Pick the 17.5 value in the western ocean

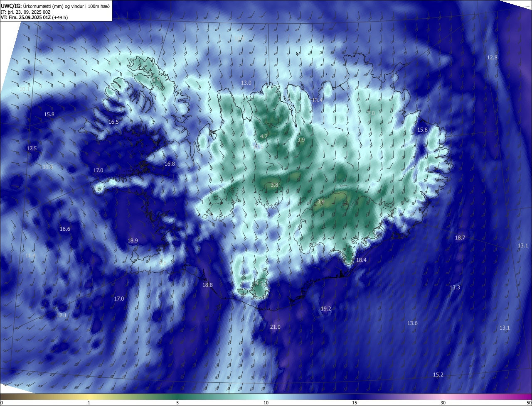click(32, 149)
